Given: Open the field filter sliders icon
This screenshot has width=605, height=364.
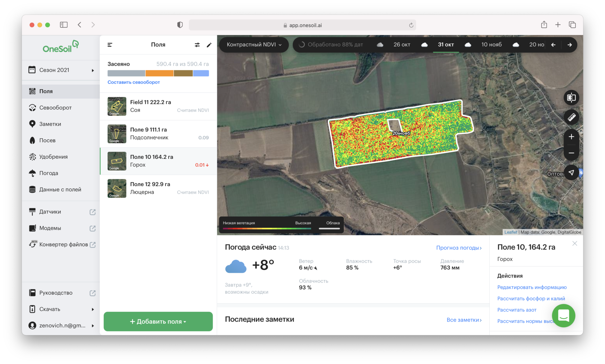Looking at the screenshot, I should pyautogui.click(x=197, y=45).
